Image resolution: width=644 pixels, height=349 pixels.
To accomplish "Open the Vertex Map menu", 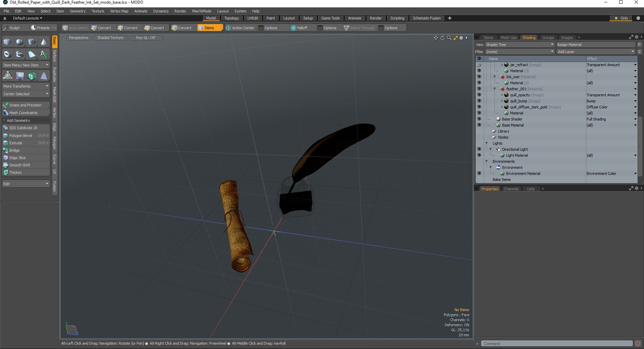I will [119, 11].
